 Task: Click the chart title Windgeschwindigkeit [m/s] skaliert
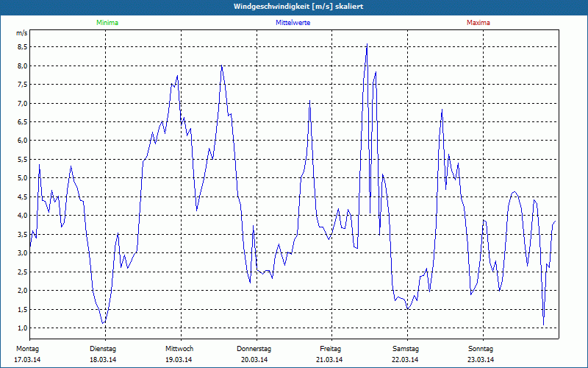click(298, 7)
